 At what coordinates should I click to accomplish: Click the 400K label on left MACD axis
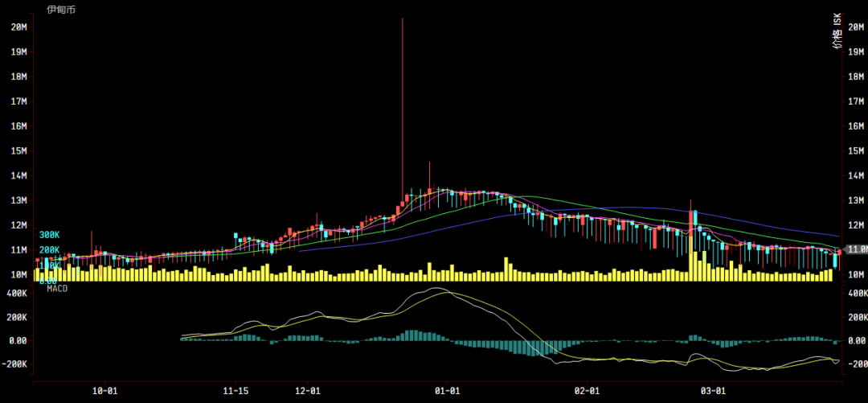pyautogui.click(x=17, y=294)
